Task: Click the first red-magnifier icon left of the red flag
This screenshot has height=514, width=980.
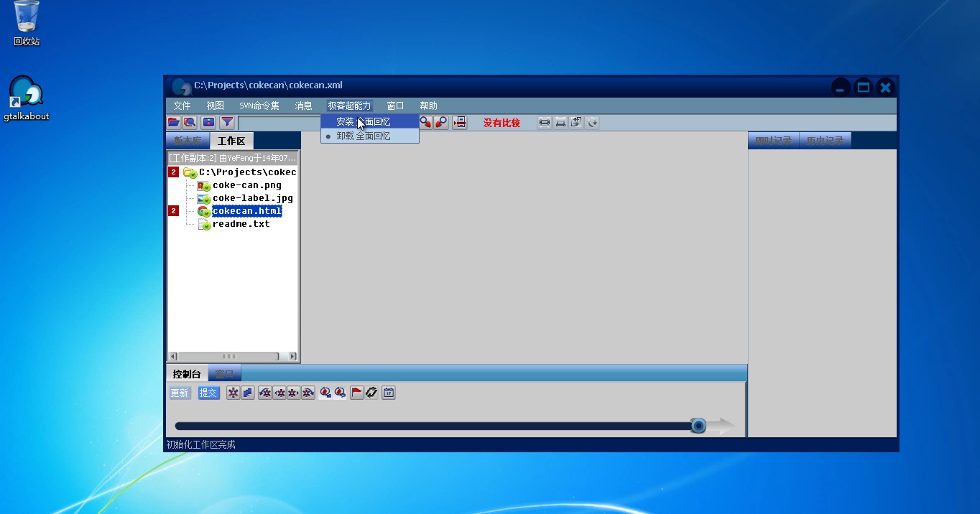Action: click(325, 393)
